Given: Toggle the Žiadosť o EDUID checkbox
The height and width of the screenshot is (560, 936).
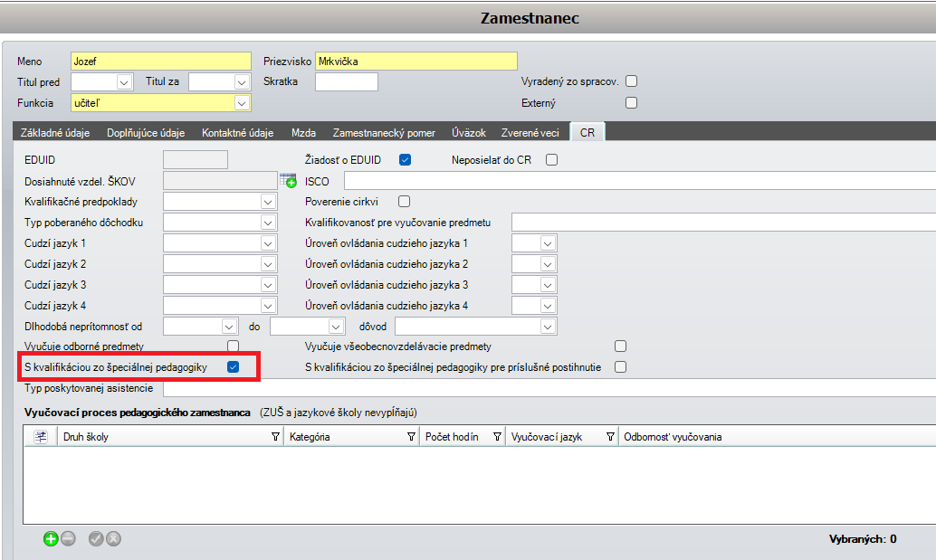Looking at the screenshot, I should click(x=406, y=160).
